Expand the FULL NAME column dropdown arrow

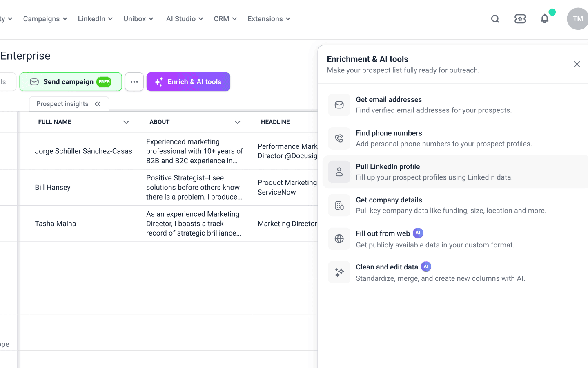126,122
